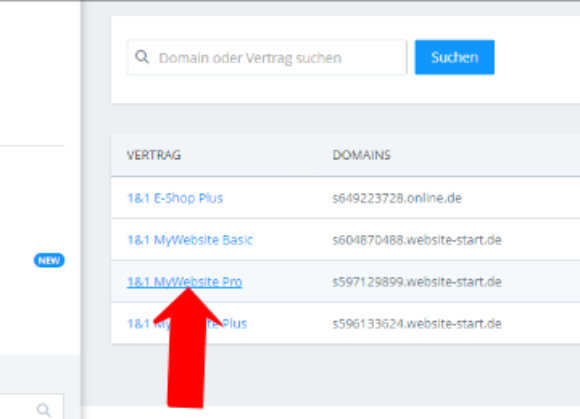Click the blue Suchen button
This screenshot has height=419, width=580.
455,57
